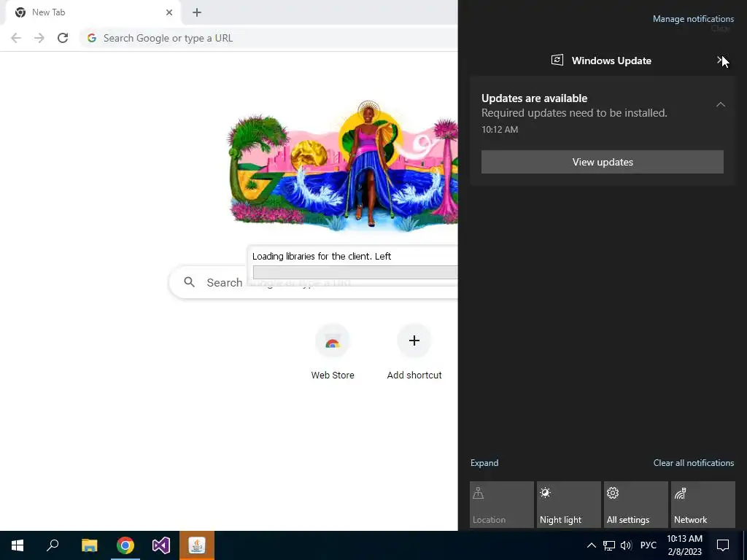Toggle the Location quick action
The width and height of the screenshot is (747, 560).
pos(502,505)
